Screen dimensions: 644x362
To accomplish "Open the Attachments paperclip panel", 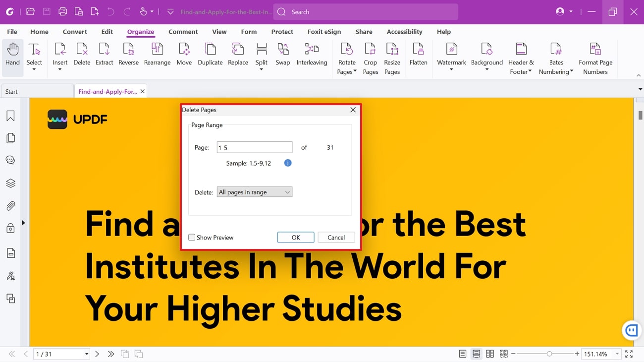I will 10,206.
